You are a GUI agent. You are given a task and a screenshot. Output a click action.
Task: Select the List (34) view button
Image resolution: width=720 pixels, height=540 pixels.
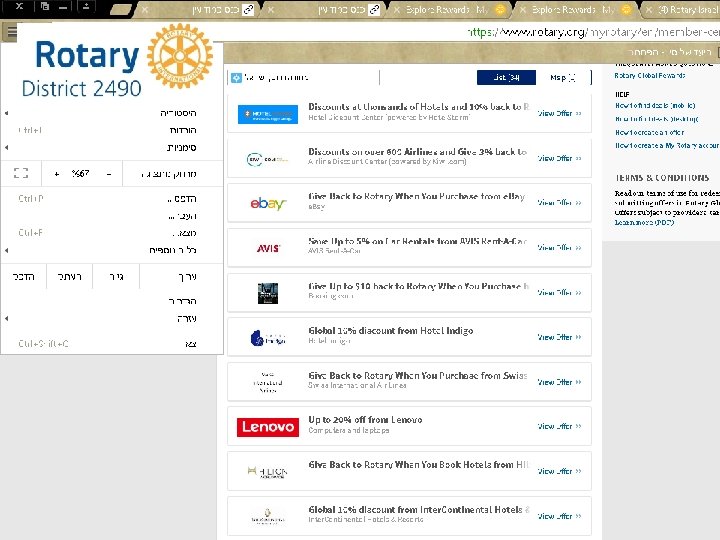pos(506,78)
